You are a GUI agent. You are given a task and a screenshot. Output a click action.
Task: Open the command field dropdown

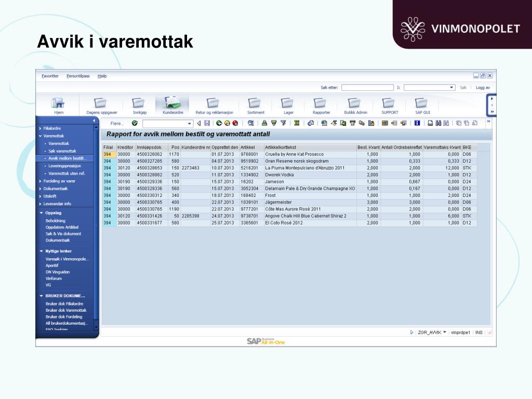pyautogui.click(x=190, y=124)
